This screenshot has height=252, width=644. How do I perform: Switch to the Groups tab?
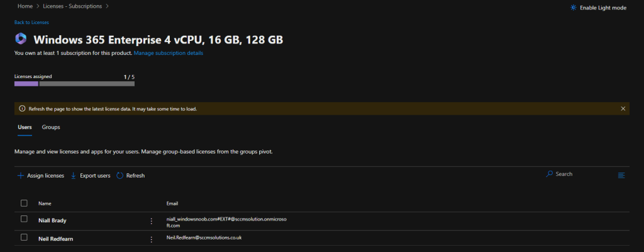pos(51,127)
